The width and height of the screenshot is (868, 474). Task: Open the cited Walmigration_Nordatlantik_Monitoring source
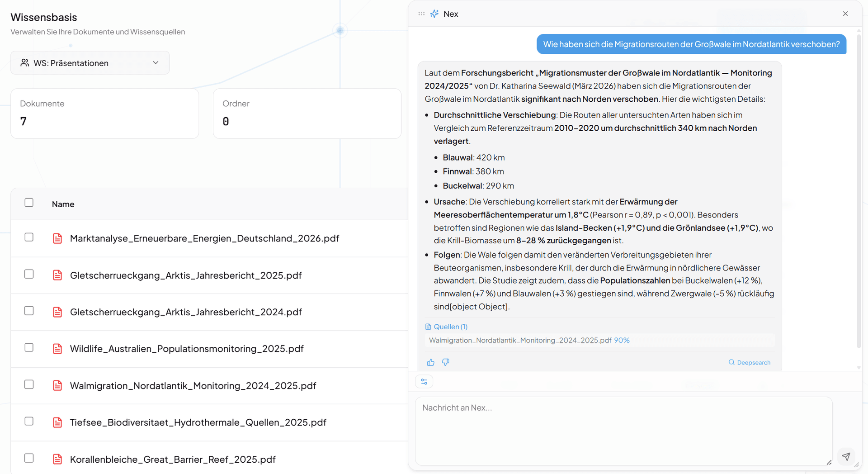click(x=520, y=340)
